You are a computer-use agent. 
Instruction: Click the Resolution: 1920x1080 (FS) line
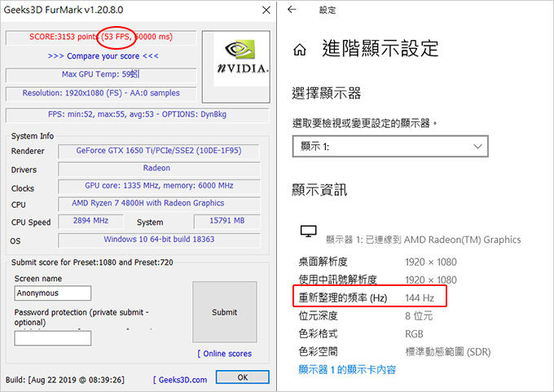coord(101,93)
